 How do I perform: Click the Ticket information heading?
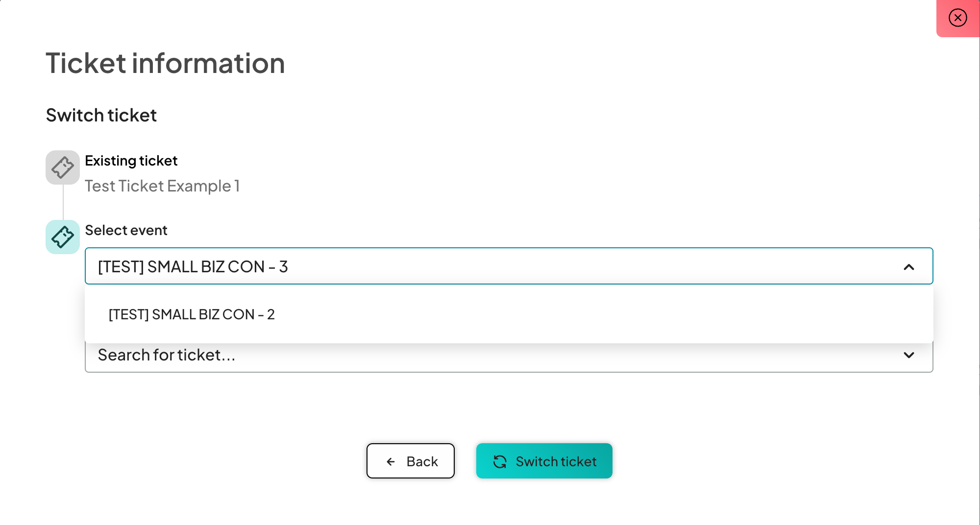pyautogui.click(x=165, y=63)
